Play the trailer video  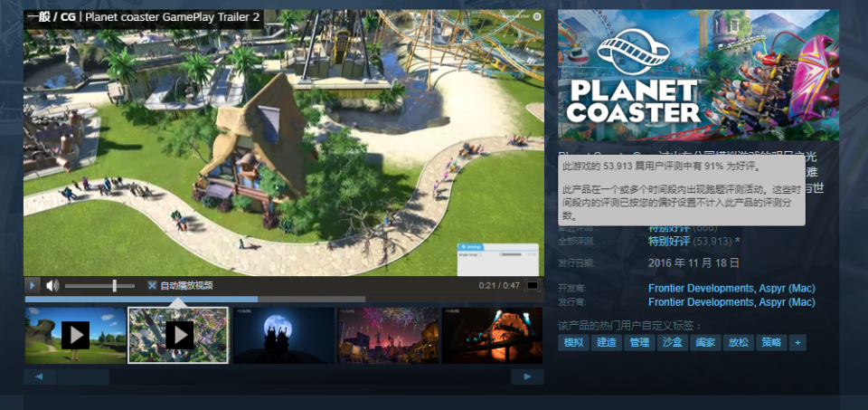pos(33,285)
